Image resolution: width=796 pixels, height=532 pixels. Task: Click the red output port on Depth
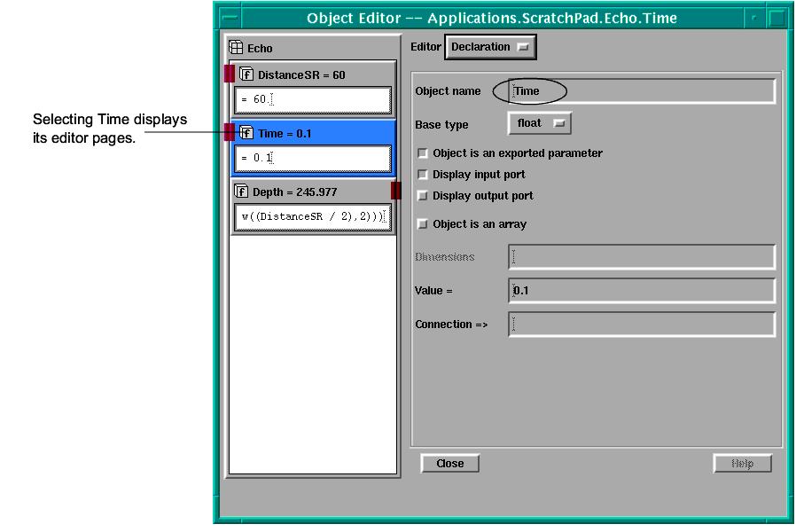tap(396, 191)
